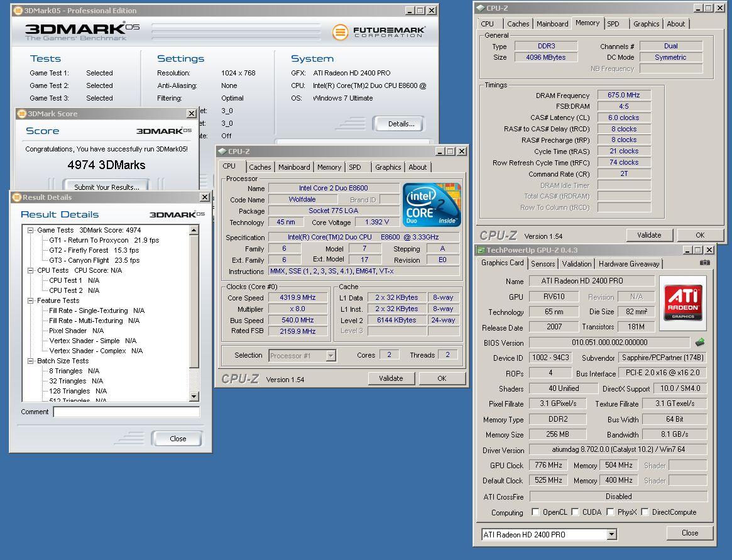Click the Intel Core 2 Duo logo
The image size is (732, 560).
pos(432,204)
